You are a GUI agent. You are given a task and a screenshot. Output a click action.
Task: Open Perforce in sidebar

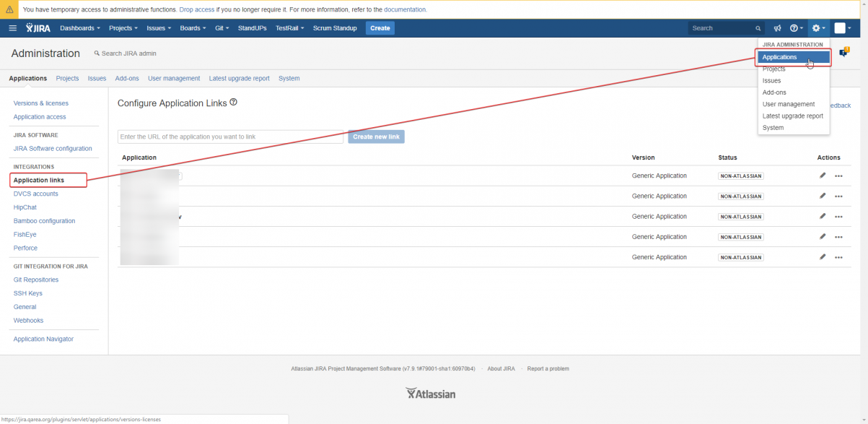pos(26,248)
